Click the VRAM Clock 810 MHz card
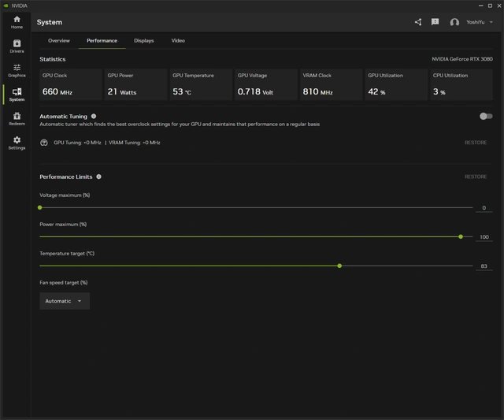 pos(331,84)
